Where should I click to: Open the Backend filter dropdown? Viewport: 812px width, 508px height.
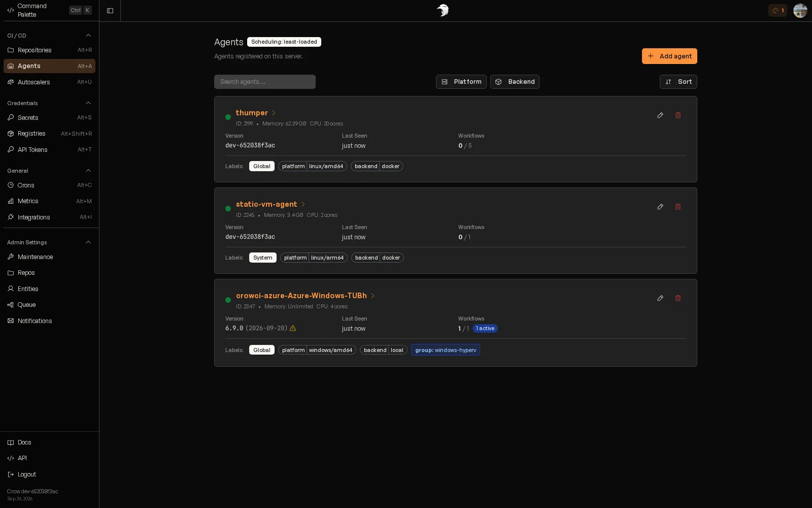(515, 82)
